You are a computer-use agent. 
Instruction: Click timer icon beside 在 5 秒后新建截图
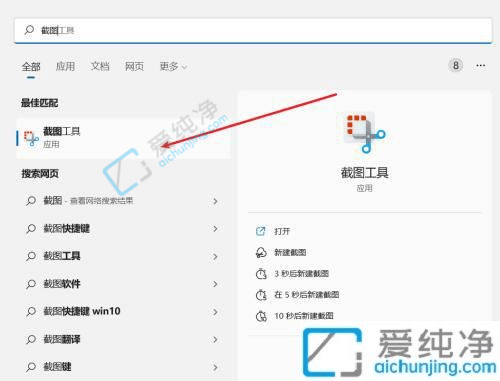coord(261,295)
